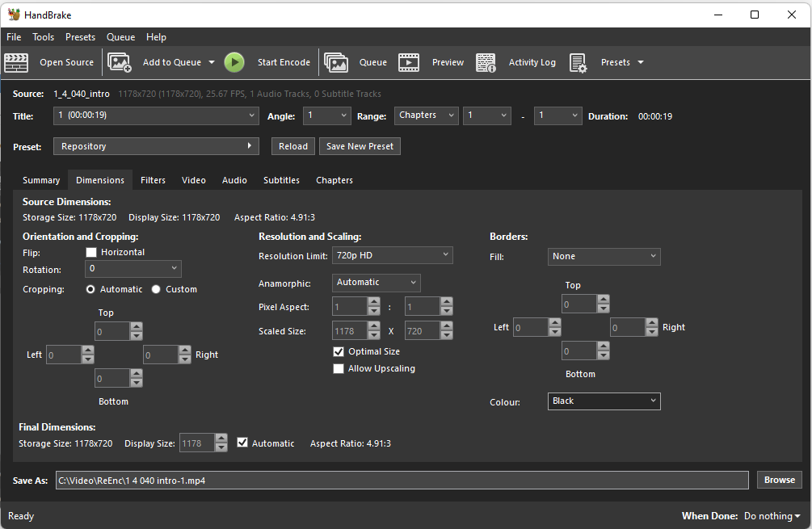The image size is (812, 529).
Task: Expand the Borders Fill None dropdown
Action: point(604,256)
